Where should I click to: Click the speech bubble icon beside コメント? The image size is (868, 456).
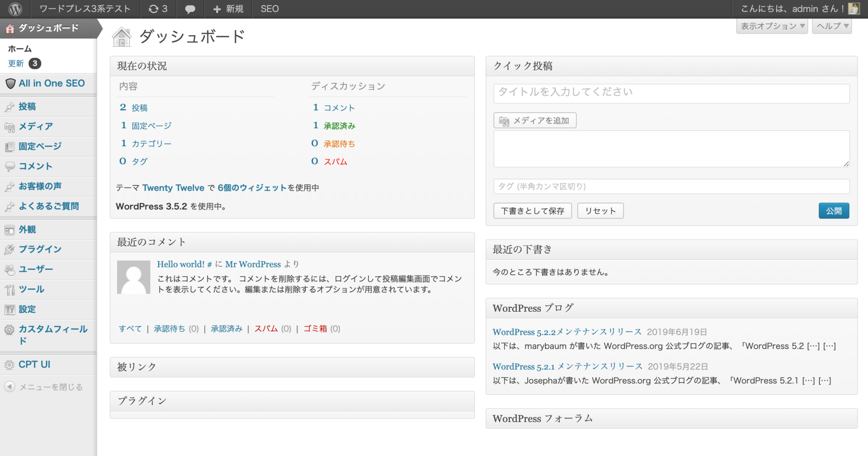9,167
